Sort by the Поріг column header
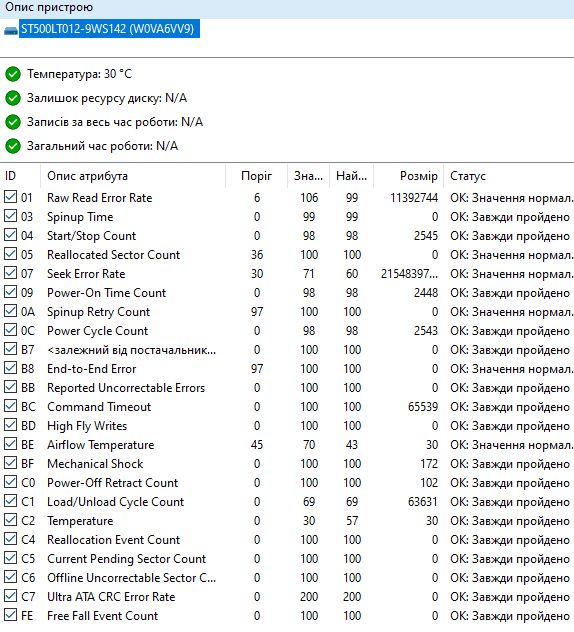 [256, 176]
